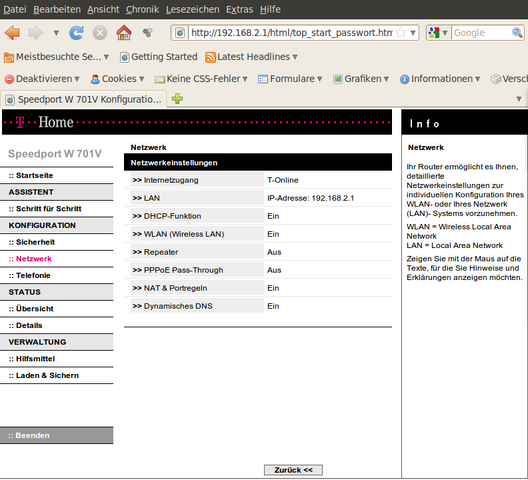Open the Meistbesuchte Seiten bookmark folder
This screenshot has height=480, width=528.
click(57, 57)
